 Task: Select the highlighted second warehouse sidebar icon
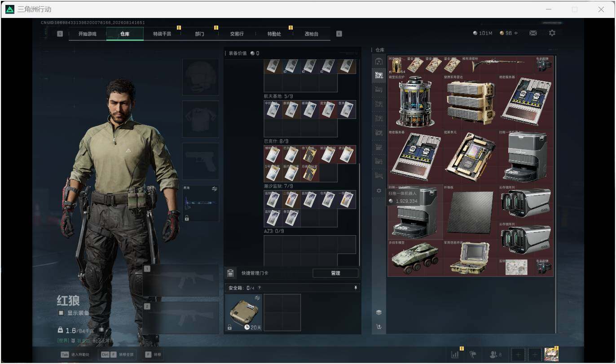(x=379, y=75)
